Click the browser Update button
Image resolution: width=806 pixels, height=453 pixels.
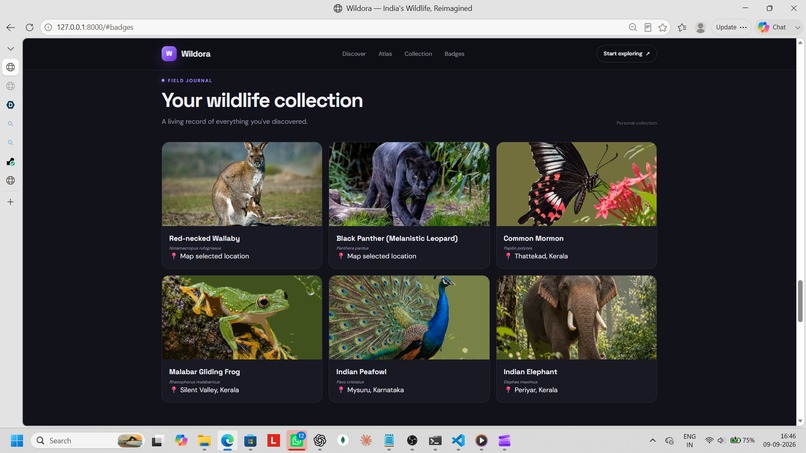pos(731,27)
